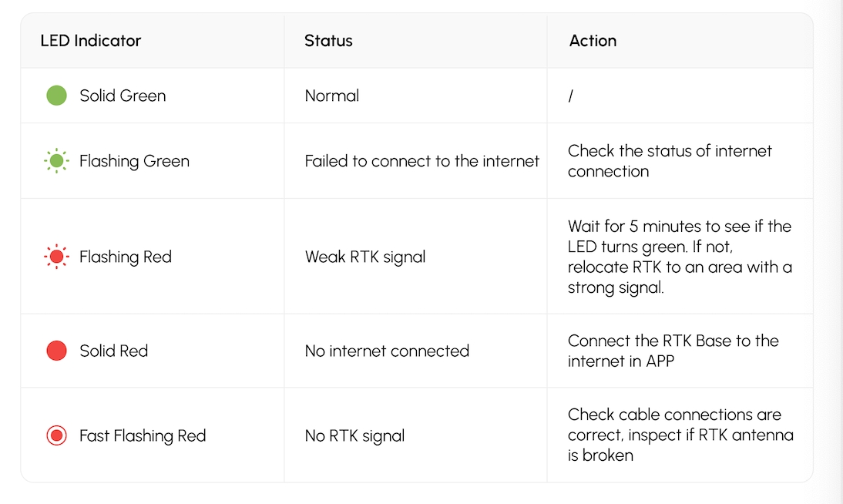Click the flashing green LED icon

[56, 161]
